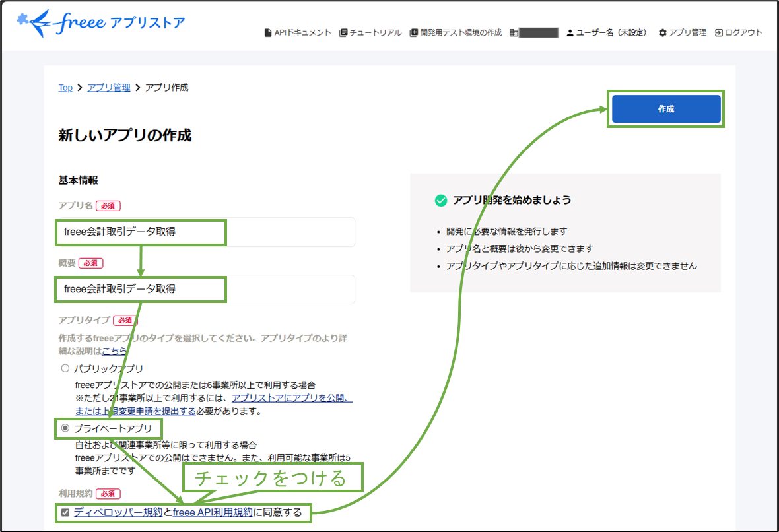Click ユーザー名（未設定） in the navigation bar
The height and width of the screenshot is (532, 779).
tap(604, 32)
